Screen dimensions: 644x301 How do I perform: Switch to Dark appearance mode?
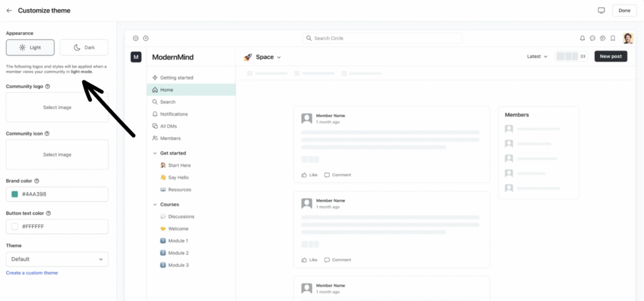click(84, 47)
